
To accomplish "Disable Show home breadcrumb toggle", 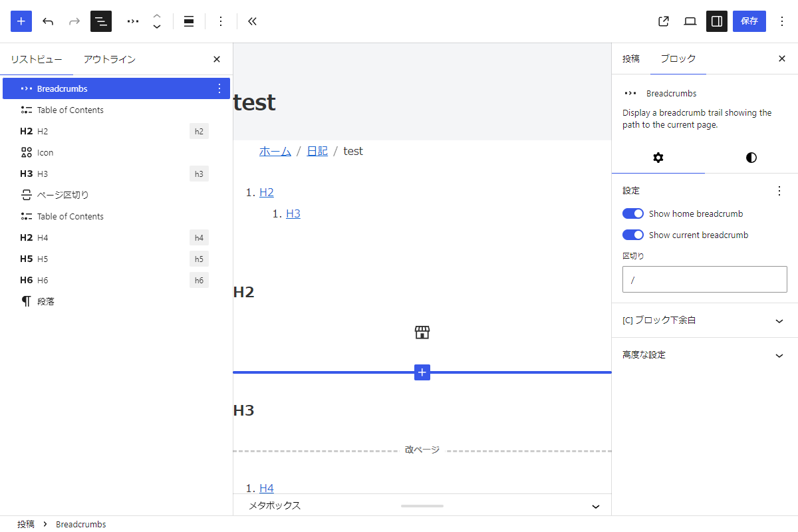I will (x=632, y=213).
